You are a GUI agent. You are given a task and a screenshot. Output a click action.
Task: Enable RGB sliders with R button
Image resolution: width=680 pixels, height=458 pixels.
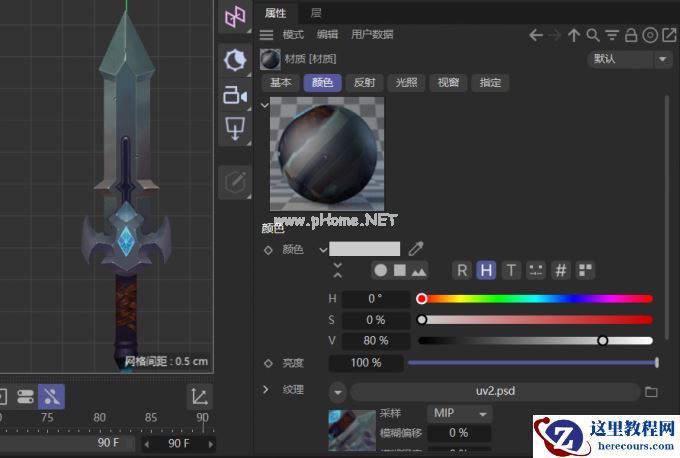[x=462, y=271]
